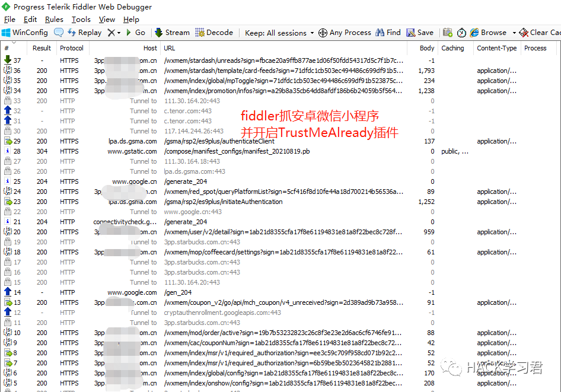Select /wxmem/cac/couponNum URL row
The height and width of the screenshot is (392, 561).
coord(283,343)
